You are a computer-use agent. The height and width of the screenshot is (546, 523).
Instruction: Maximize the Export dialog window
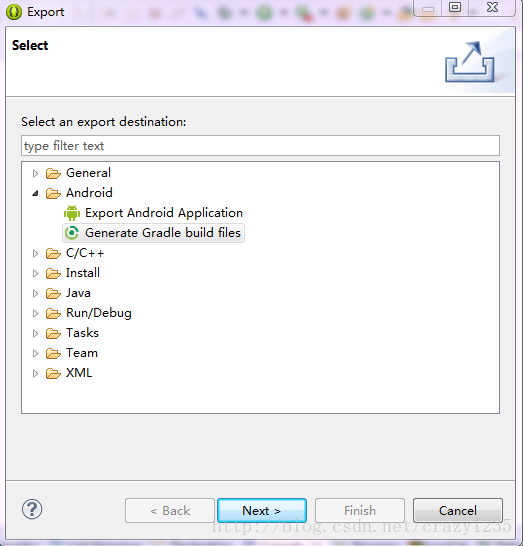(455, 8)
